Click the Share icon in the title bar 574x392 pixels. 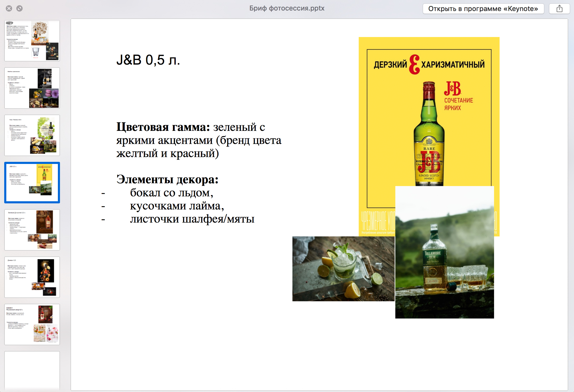click(x=559, y=9)
